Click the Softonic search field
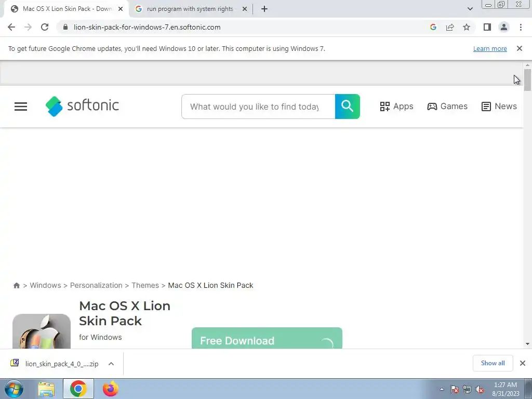The width and height of the screenshot is (532, 399). coord(258,107)
